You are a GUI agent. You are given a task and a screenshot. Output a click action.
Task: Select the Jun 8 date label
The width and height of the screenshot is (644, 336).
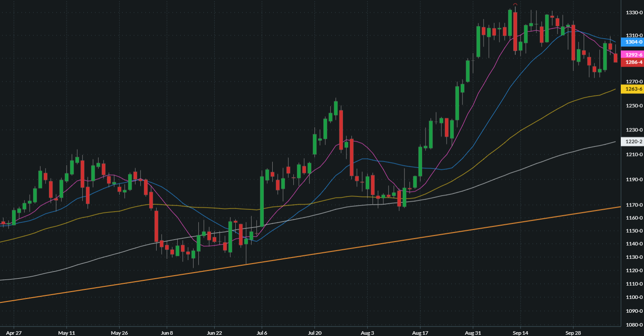tap(167, 333)
